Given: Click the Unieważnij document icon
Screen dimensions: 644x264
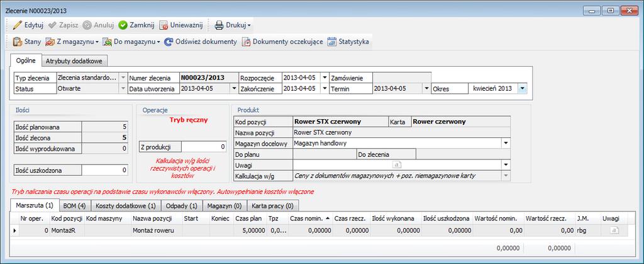Looking at the screenshot, I should click(x=164, y=25).
